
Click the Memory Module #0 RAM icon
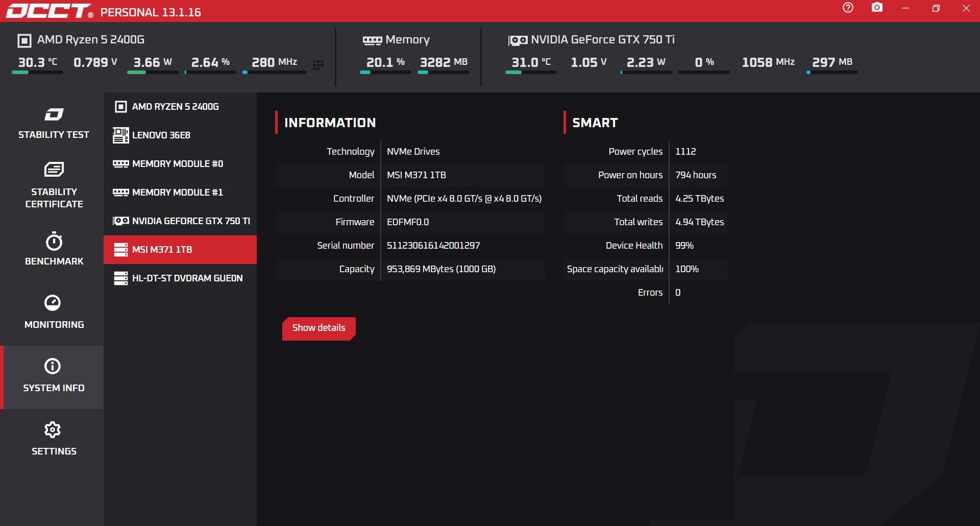(x=121, y=164)
